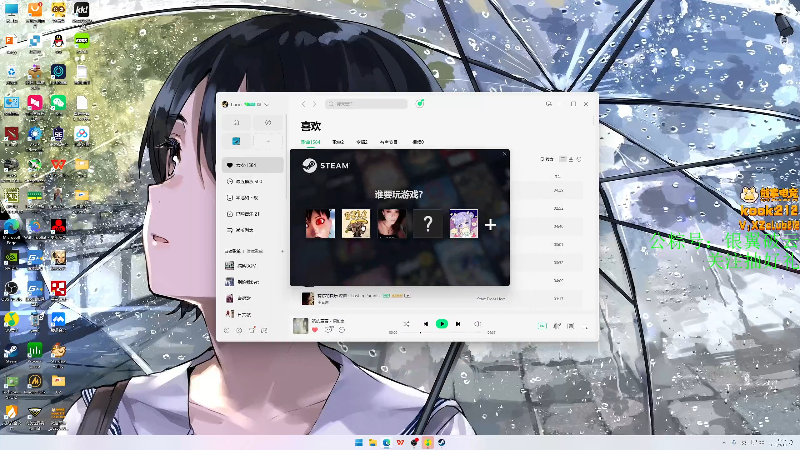Open the WeChat desktop icon

point(58,105)
